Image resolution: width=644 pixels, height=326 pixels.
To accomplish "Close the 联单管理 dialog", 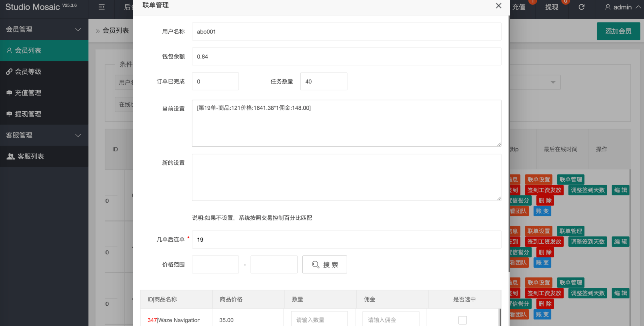I will coord(498,6).
